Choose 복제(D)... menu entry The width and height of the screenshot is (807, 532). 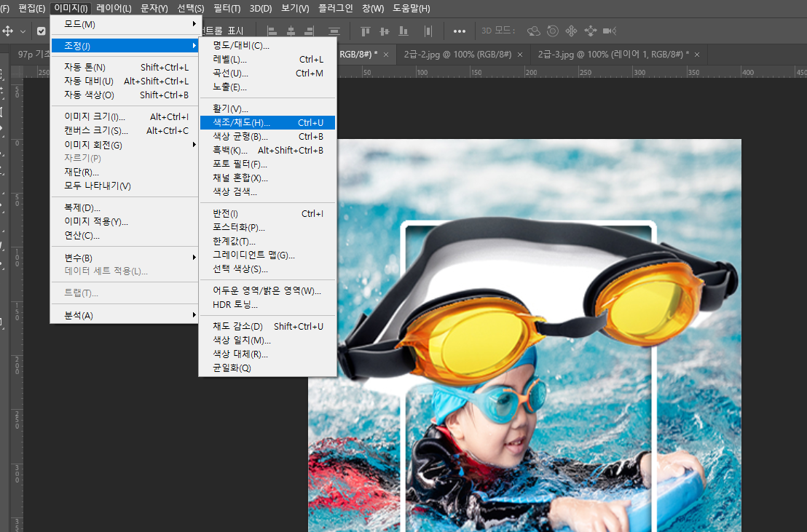tap(125, 208)
